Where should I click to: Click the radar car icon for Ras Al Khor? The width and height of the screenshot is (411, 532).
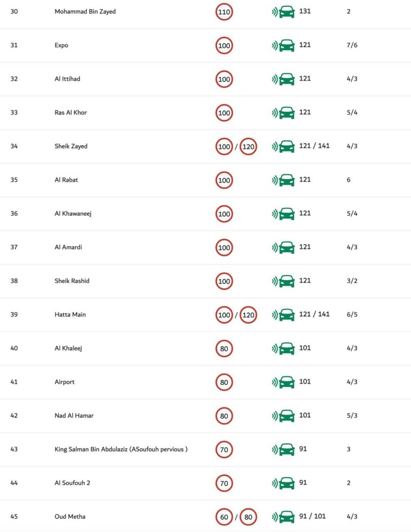[x=283, y=113]
